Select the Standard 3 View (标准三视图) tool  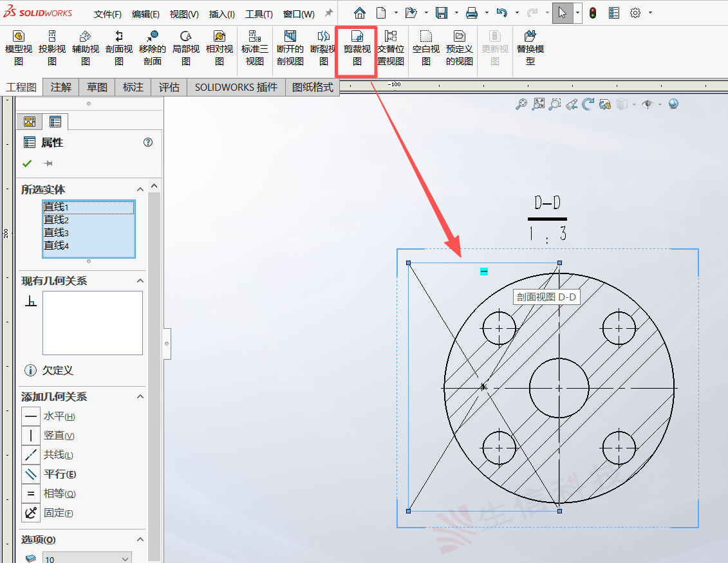[255, 48]
